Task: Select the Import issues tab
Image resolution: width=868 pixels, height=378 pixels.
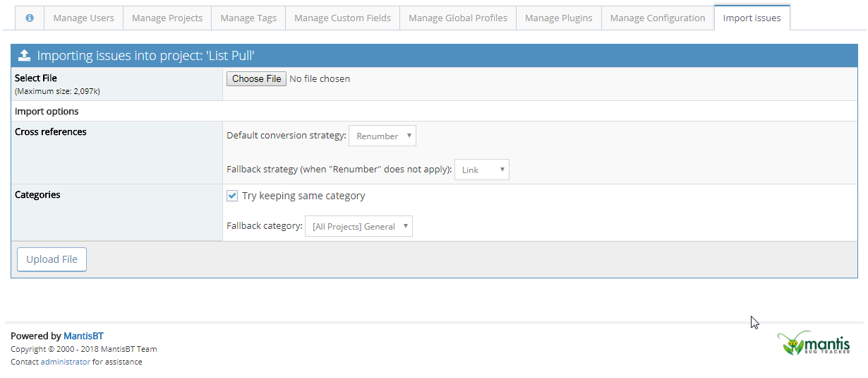Action: pyautogui.click(x=752, y=18)
